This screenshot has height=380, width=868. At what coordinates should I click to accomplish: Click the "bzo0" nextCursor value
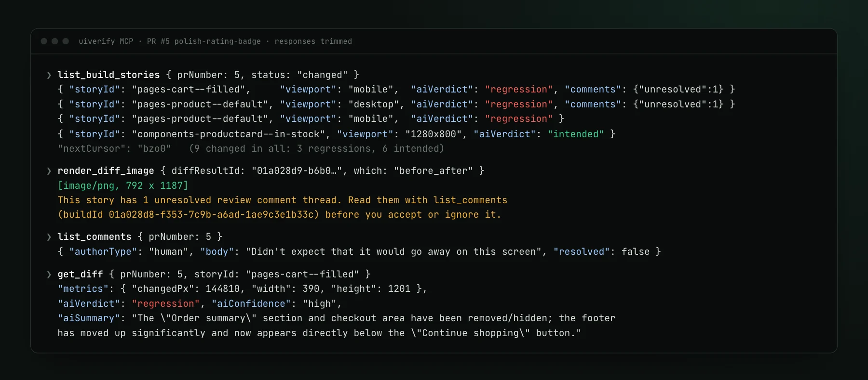[x=154, y=149]
